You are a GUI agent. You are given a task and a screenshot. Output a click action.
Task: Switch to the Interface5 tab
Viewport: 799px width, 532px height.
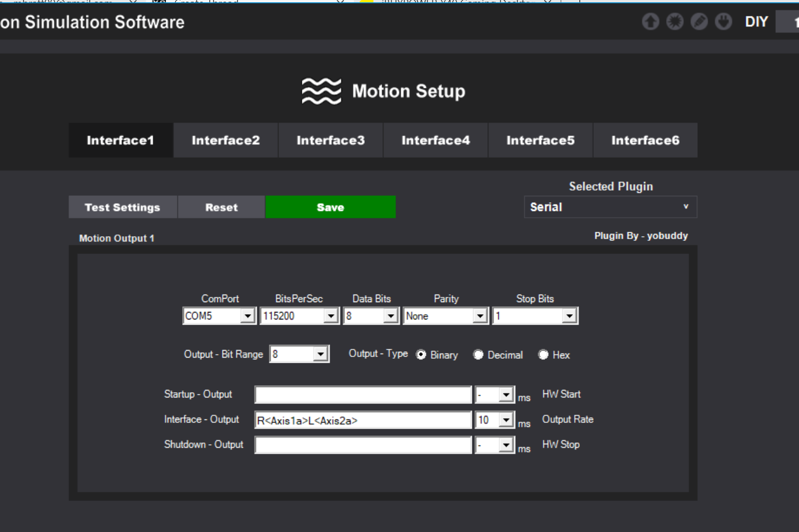pyautogui.click(x=540, y=140)
